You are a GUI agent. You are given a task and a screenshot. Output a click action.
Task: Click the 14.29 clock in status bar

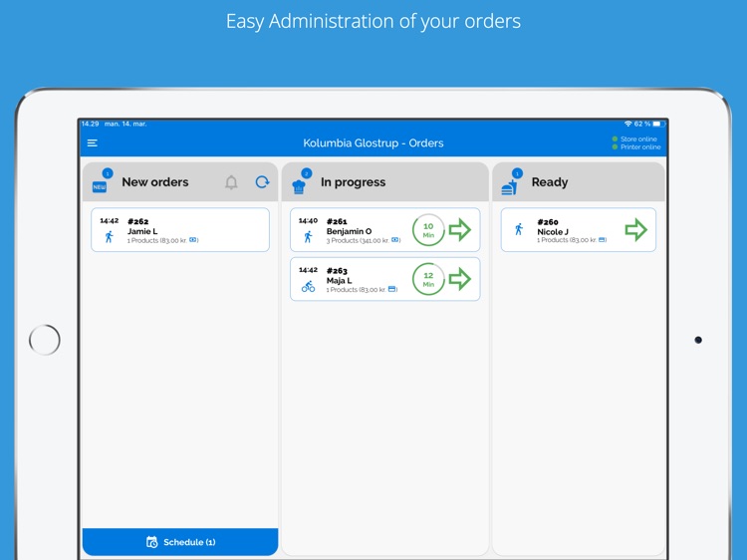tap(90, 124)
